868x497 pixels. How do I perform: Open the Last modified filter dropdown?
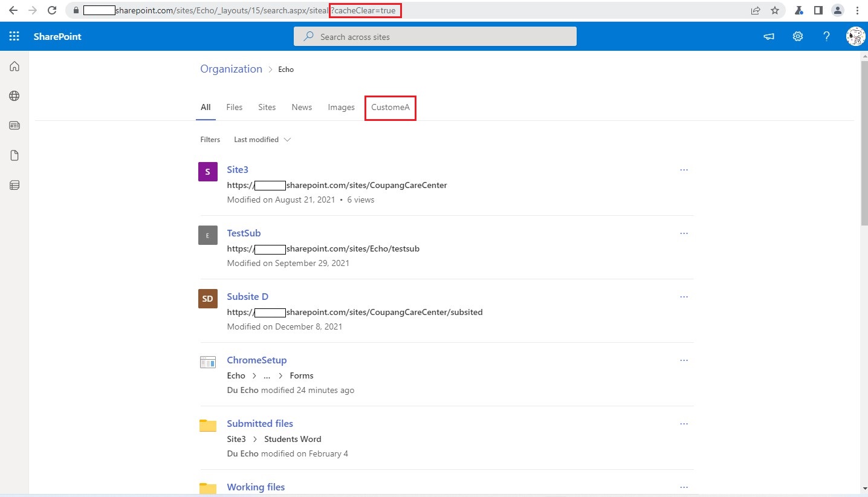click(x=261, y=139)
